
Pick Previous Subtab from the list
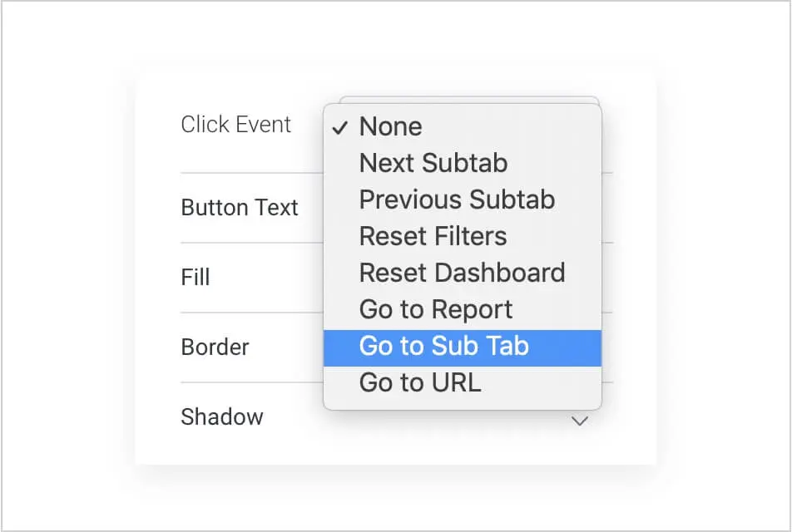[x=457, y=199]
